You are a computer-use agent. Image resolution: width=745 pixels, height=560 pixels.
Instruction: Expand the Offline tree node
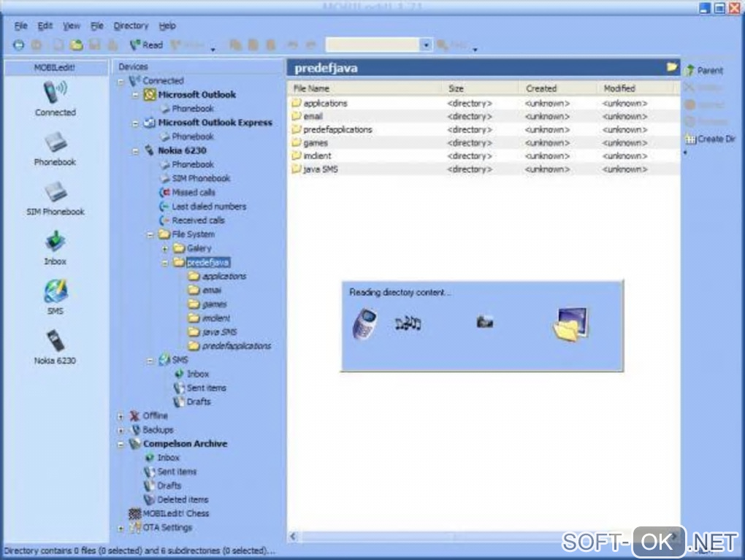click(121, 417)
